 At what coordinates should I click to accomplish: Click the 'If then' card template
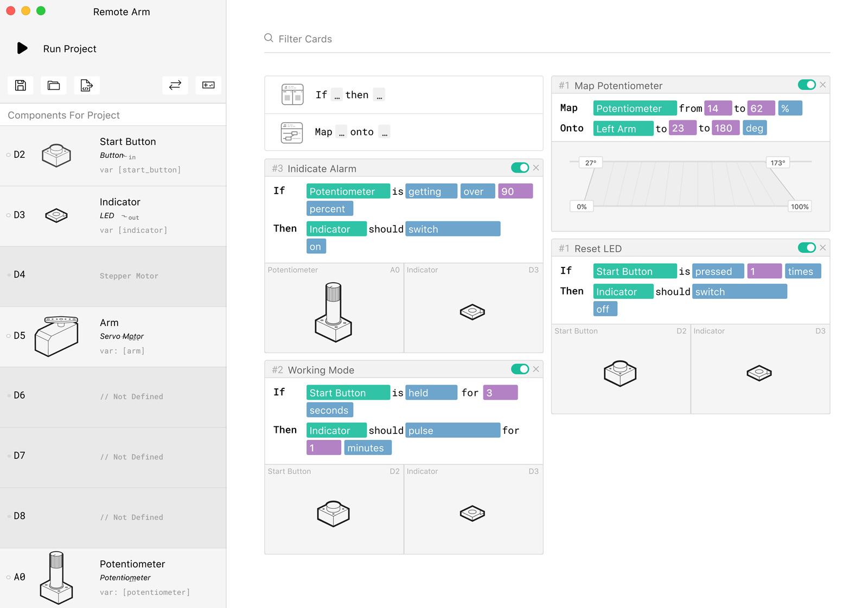point(404,94)
